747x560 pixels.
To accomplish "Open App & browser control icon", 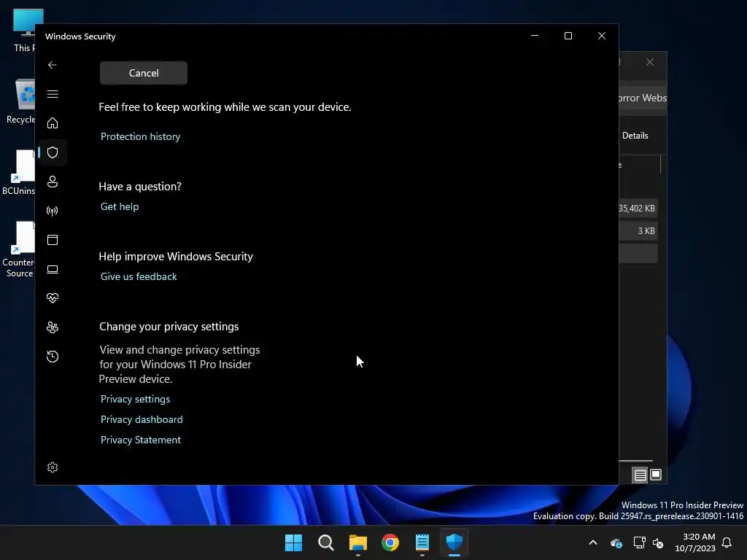I will click(x=53, y=240).
